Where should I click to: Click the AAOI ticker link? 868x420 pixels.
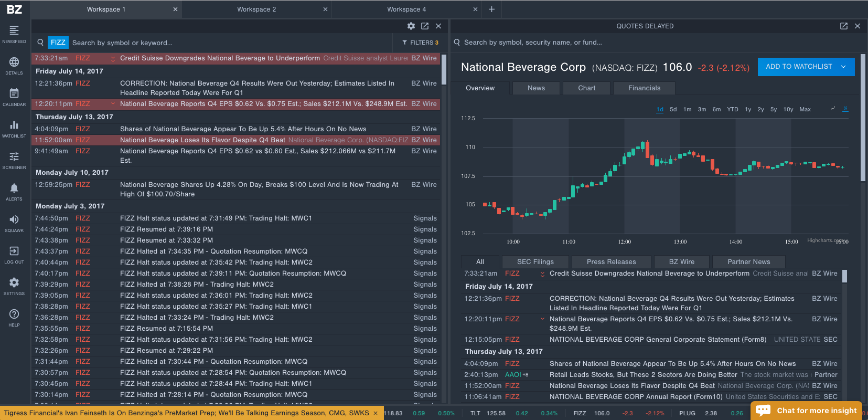coord(513,375)
